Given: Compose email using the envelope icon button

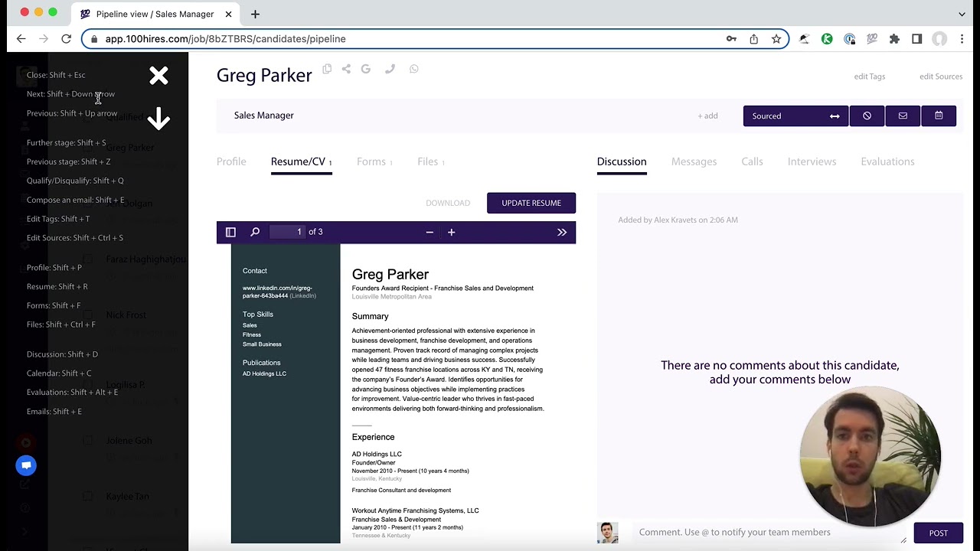Looking at the screenshot, I should [x=903, y=116].
